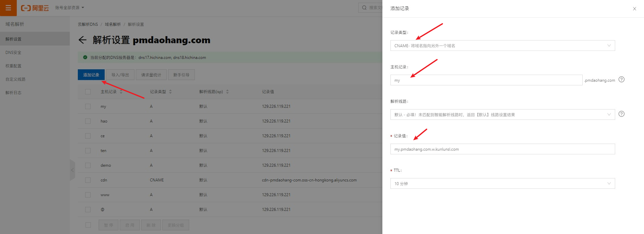Check the box for the www record
This screenshot has height=234, width=644.
coord(88,195)
